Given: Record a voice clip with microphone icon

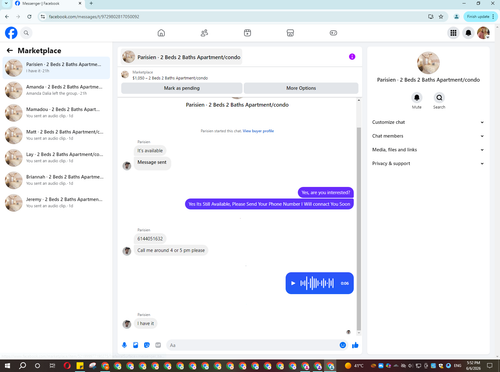Looking at the screenshot, I should [124, 345].
